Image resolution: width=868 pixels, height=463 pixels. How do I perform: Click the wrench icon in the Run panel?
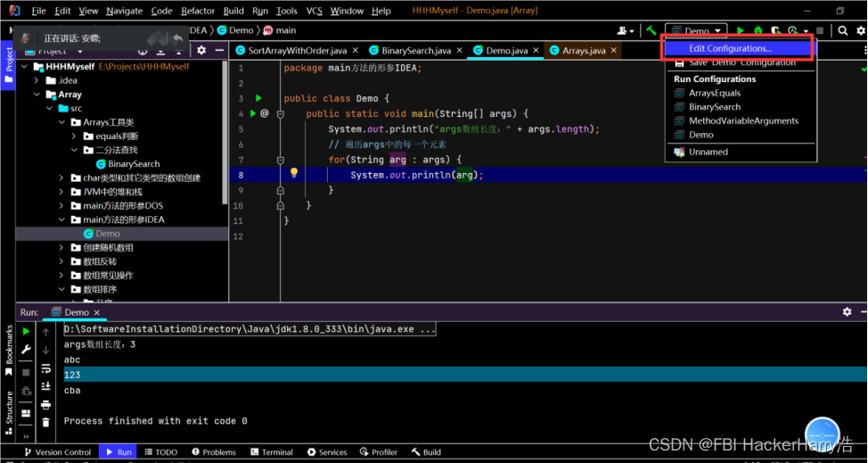pos(26,350)
